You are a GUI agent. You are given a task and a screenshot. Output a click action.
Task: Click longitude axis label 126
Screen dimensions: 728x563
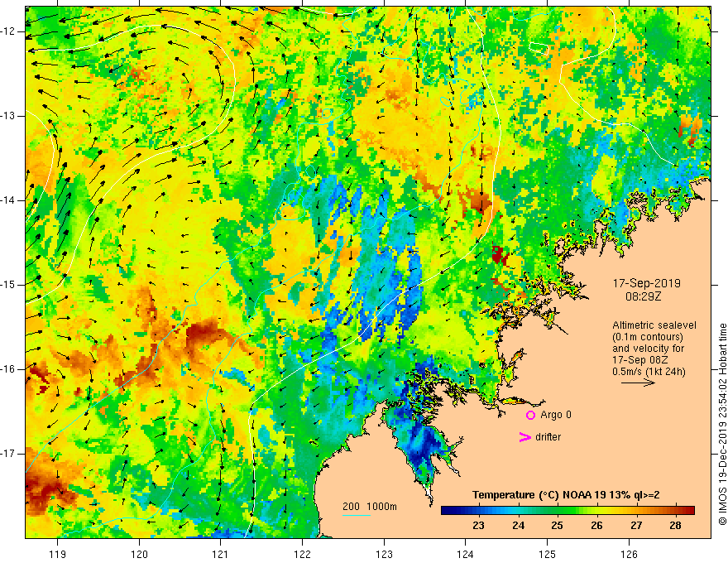coord(629,554)
